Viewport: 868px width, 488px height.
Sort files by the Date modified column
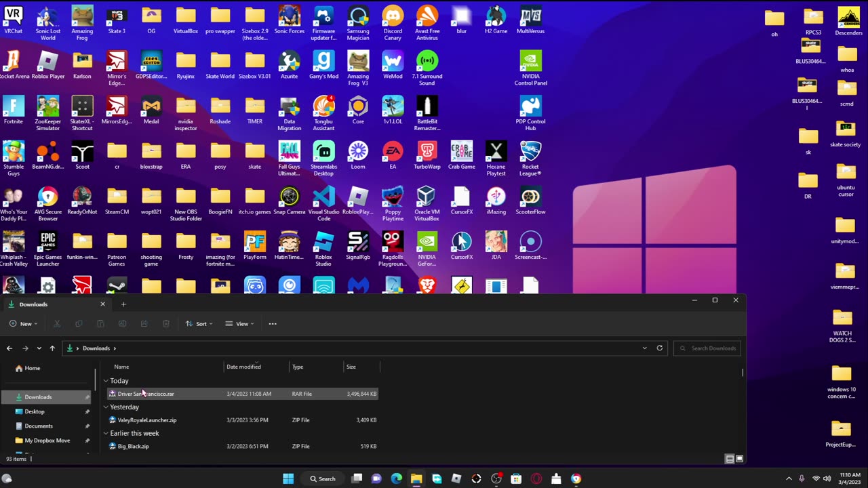pos(243,367)
